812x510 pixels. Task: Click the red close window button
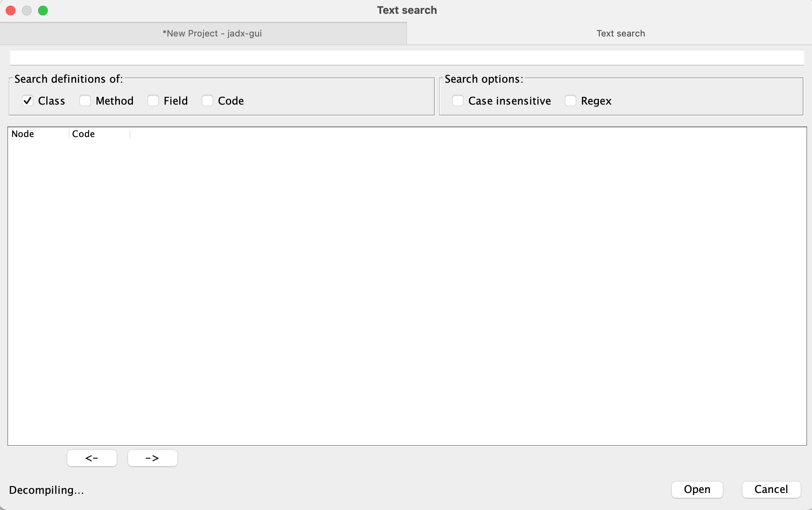[x=11, y=11]
